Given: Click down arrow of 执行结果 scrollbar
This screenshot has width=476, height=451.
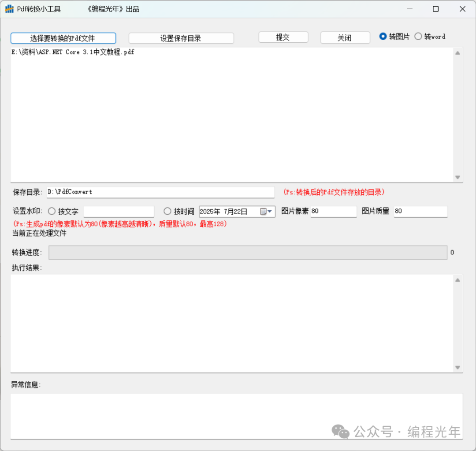Looking at the screenshot, I should tap(457, 368).
